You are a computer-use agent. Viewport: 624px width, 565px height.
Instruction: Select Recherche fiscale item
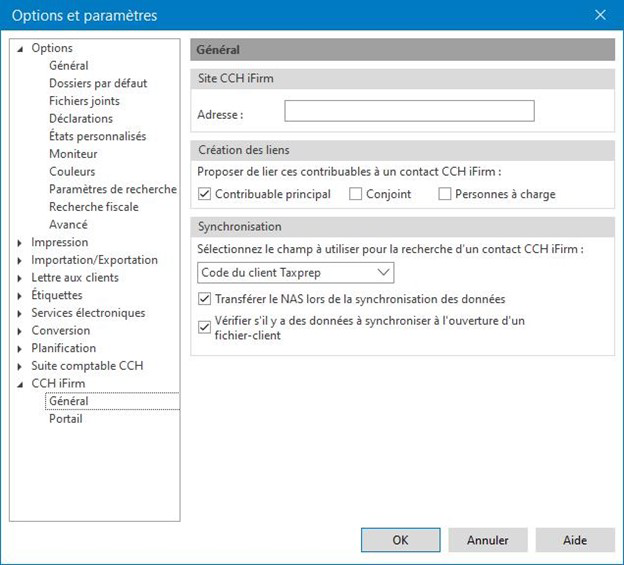pos(94,207)
